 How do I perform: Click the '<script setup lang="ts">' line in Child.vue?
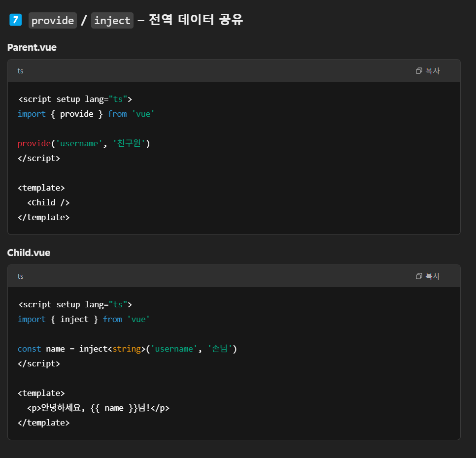[75, 304]
